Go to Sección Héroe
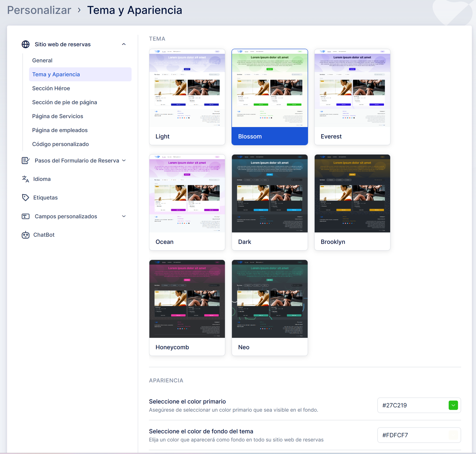476x454 pixels. coord(51,88)
